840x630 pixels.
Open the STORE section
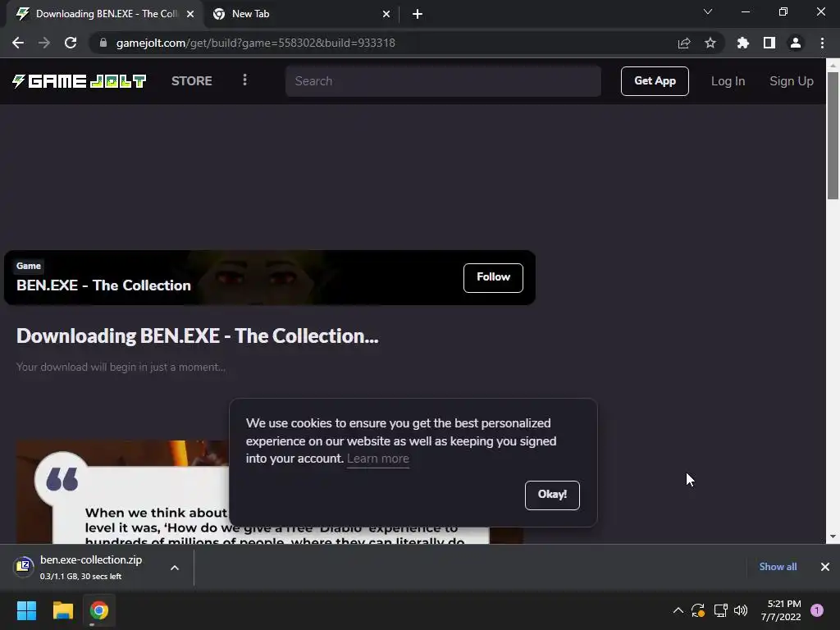point(192,81)
